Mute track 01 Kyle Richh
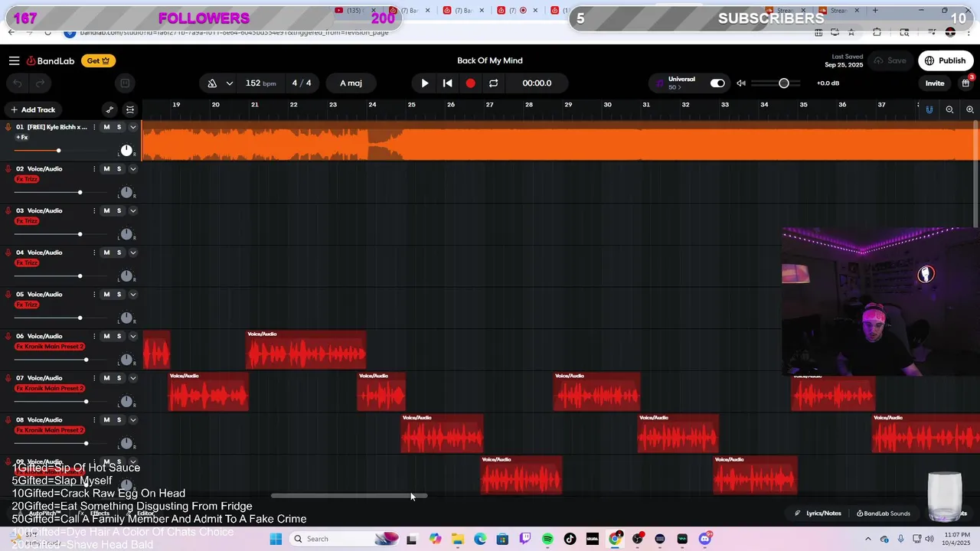 (106, 127)
